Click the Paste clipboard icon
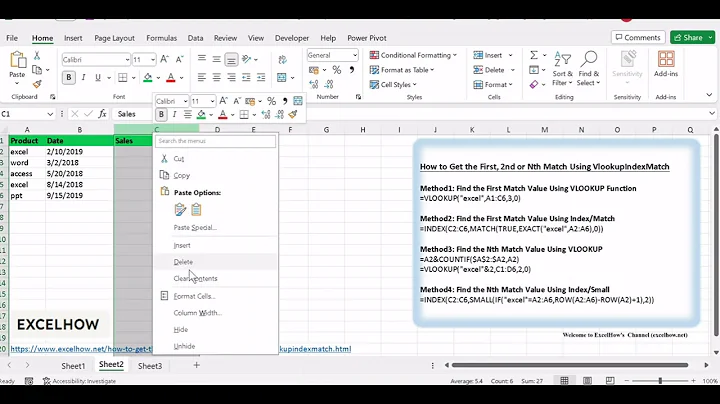The height and width of the screenshot is (404, 720). point(17,60)
